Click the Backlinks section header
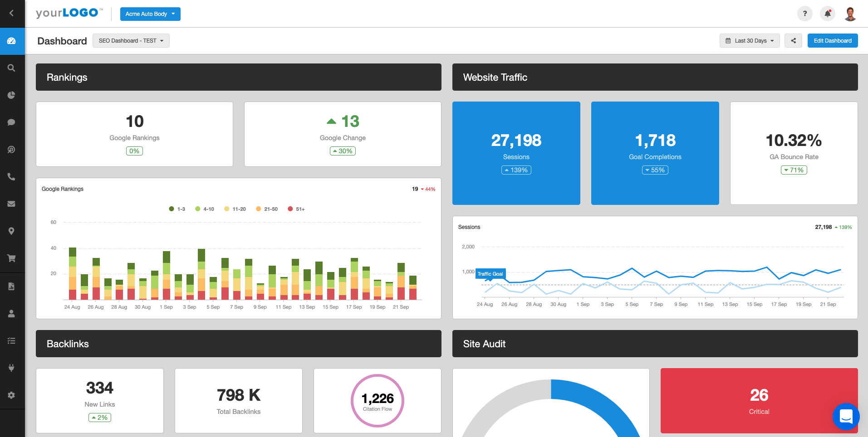 pyautogui.click(x=239, y=344)
